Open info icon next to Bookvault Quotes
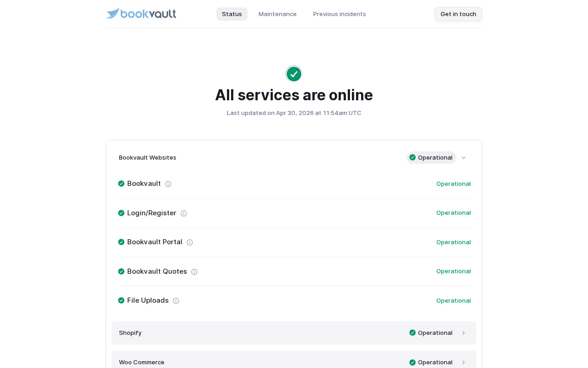 click(x=194, y=272)
